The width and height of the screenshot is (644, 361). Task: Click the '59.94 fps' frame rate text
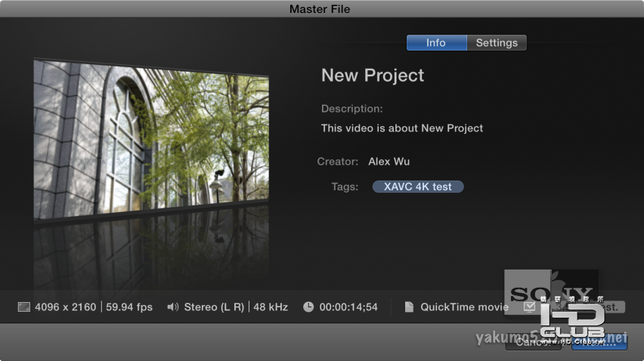click(x=129, y=307)
